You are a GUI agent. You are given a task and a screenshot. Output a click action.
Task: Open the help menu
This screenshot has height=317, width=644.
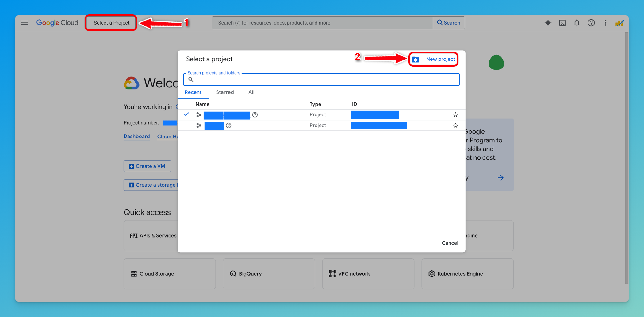pos(591,23)
